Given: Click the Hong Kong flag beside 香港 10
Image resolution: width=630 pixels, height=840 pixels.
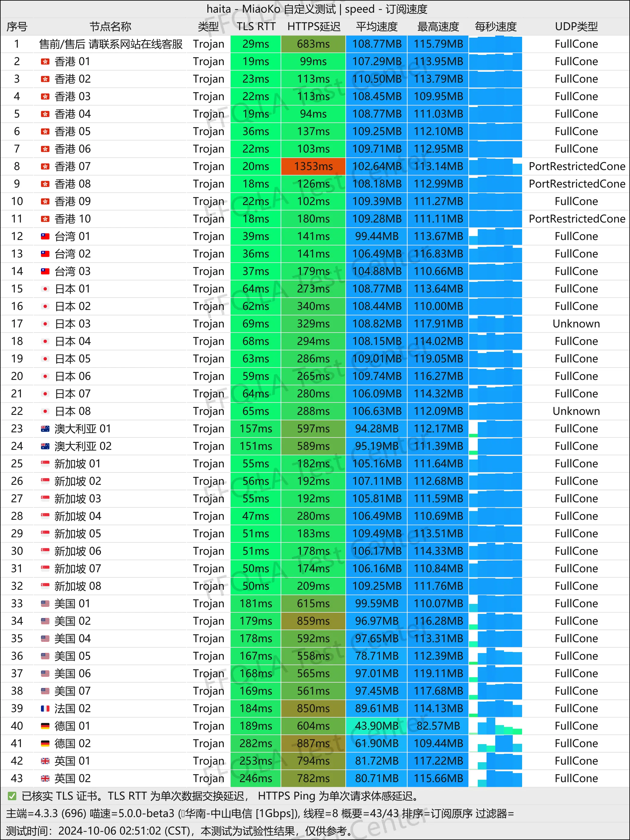Looking at the screenshot, I should click(x=45, y=219).
